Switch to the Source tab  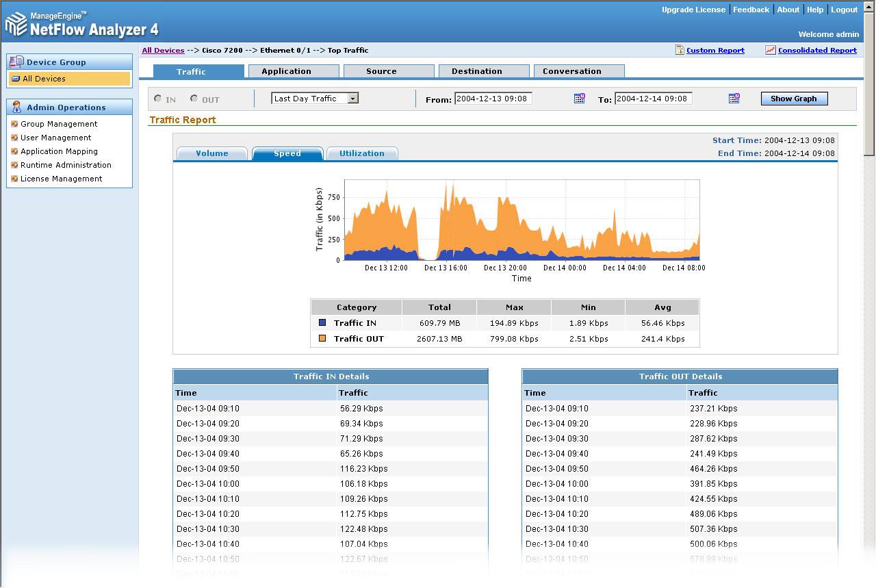[389, 71]
